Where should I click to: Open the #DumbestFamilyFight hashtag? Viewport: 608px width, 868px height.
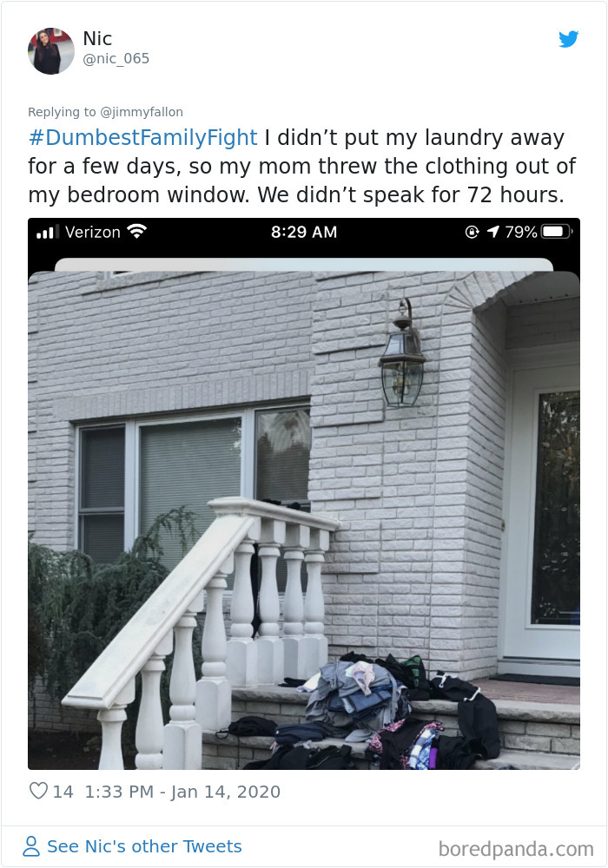(142, 137)
